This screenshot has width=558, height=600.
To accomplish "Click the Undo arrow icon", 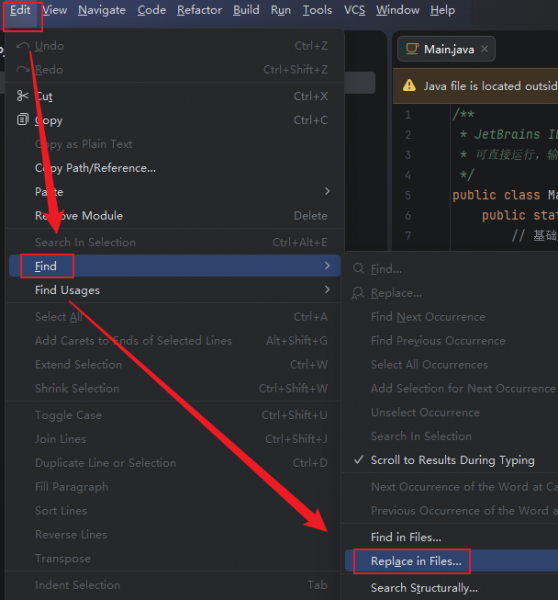I will click(x=23, y=46).
